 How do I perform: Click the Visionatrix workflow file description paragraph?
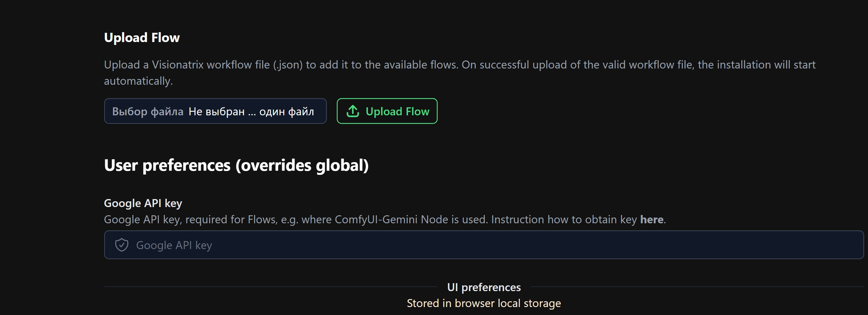(460, 73)
